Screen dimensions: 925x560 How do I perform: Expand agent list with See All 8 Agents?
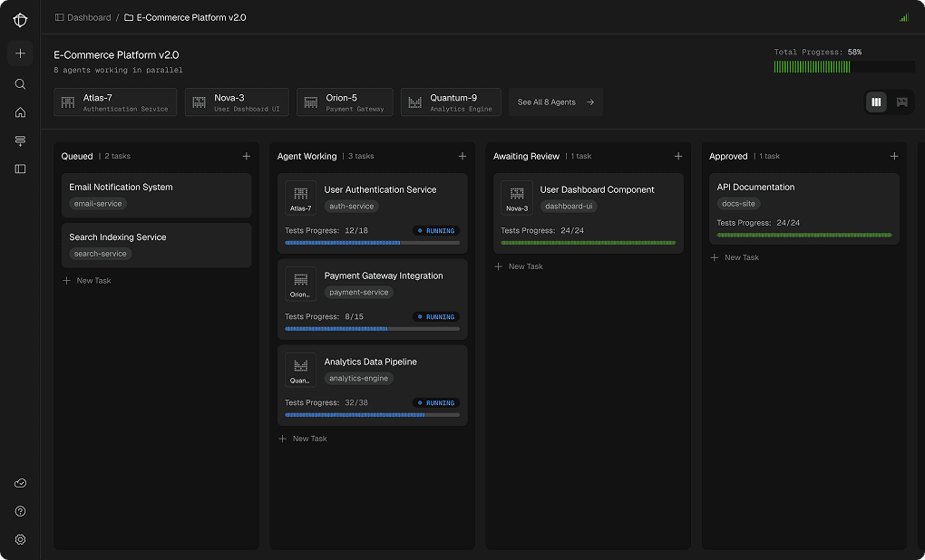tap(555, 102)
